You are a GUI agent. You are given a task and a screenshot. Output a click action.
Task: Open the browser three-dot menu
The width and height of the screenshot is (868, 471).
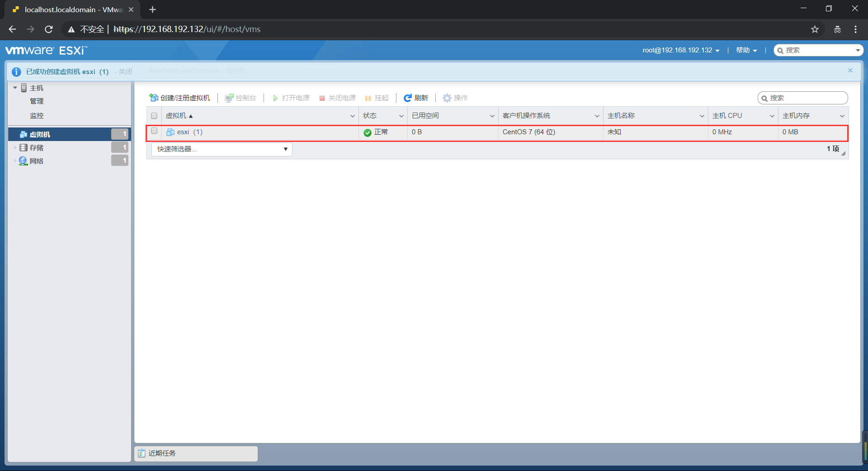coord(855,29)
